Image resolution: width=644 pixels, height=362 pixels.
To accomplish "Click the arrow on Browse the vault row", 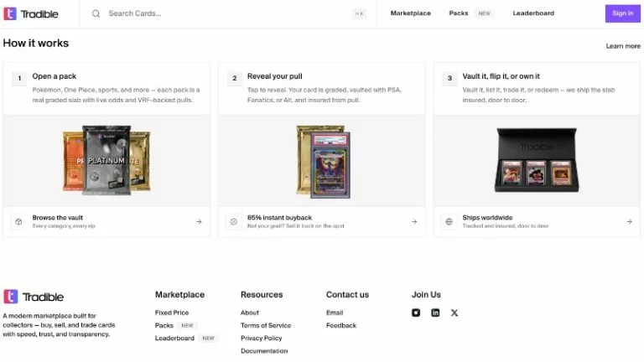I will pos(199,221).
